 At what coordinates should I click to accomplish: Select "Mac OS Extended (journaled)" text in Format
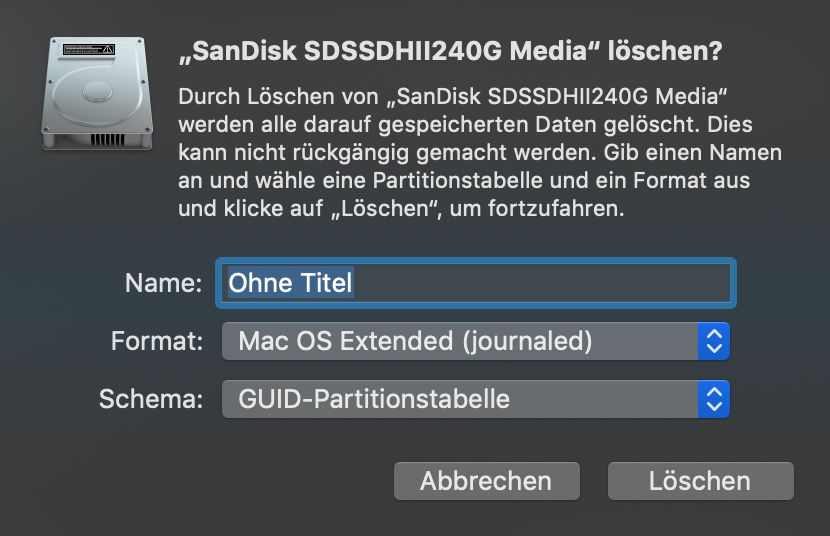click(415, 341)
